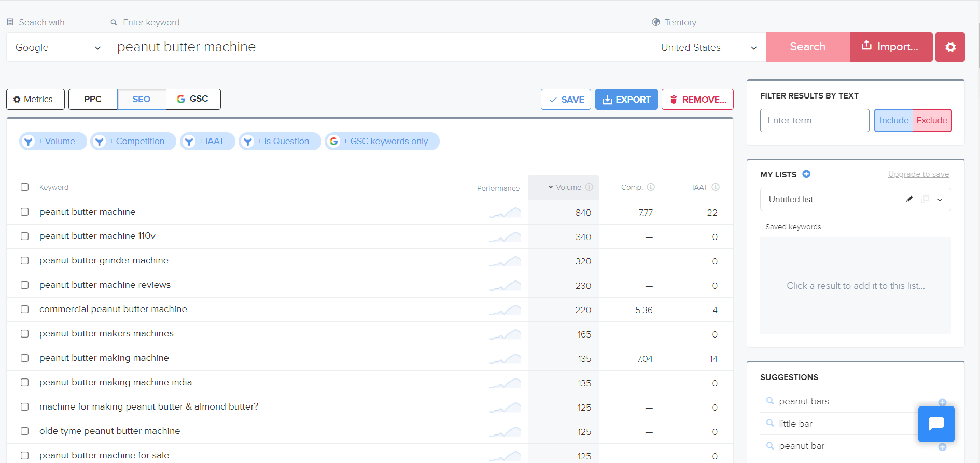Switch to the SEO tab
The image size is (980, 463).
(x=142, y=99)
